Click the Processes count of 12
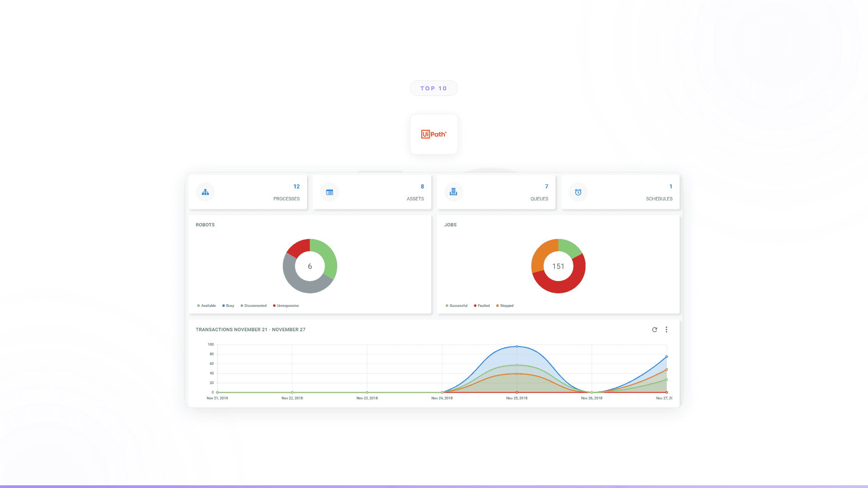The height and width of the screenshot is (488, 868). click(x=297, y=186)
